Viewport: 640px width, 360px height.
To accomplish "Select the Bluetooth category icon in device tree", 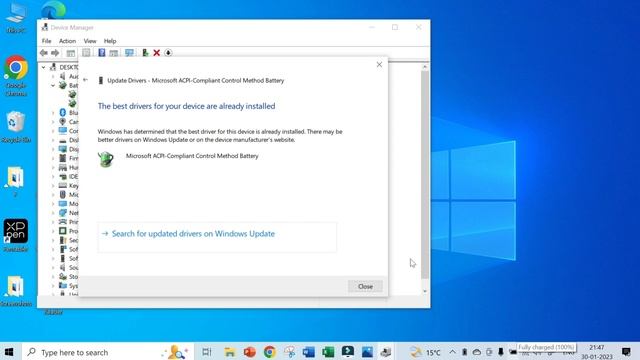I will tap(62, 112).
